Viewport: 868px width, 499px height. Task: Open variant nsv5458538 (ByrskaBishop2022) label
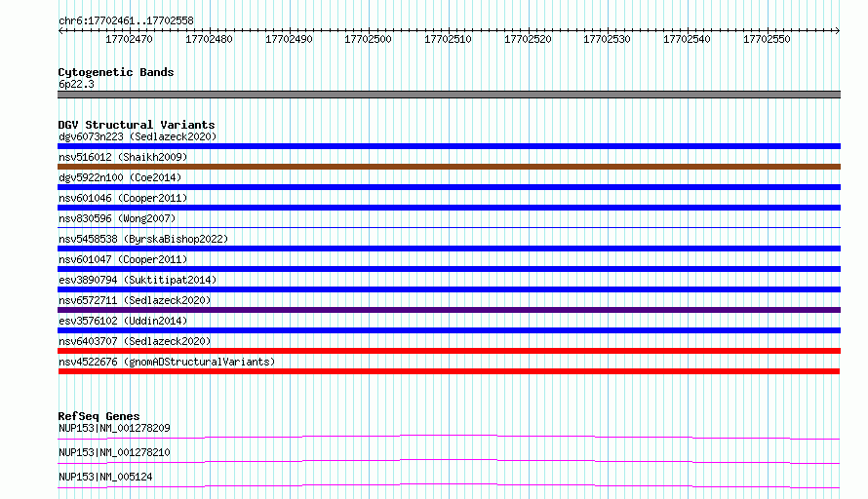[x=143, y=239]
